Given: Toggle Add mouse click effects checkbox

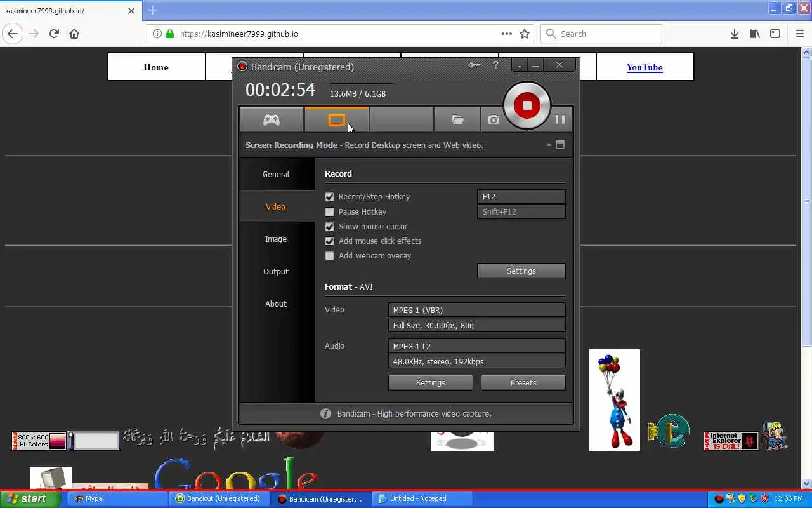Looking at the screenshot, I should (x=329, y=241).
